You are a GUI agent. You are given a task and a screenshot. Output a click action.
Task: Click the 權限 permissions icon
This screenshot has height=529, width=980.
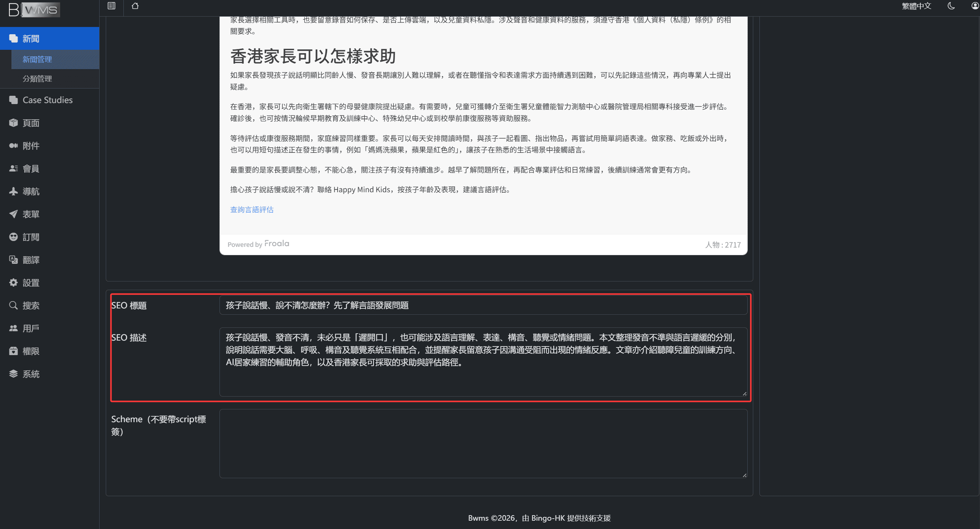coord(13,351)
